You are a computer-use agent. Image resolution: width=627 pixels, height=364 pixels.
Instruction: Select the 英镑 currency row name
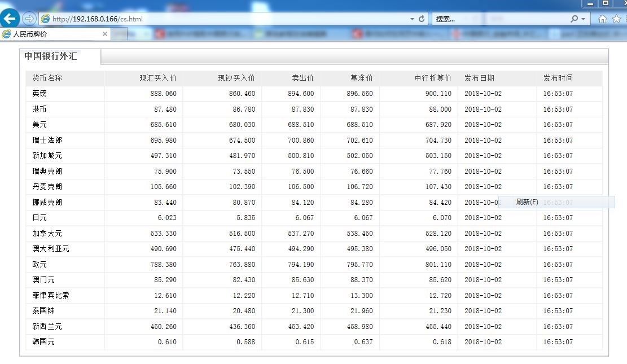(40, 93)
